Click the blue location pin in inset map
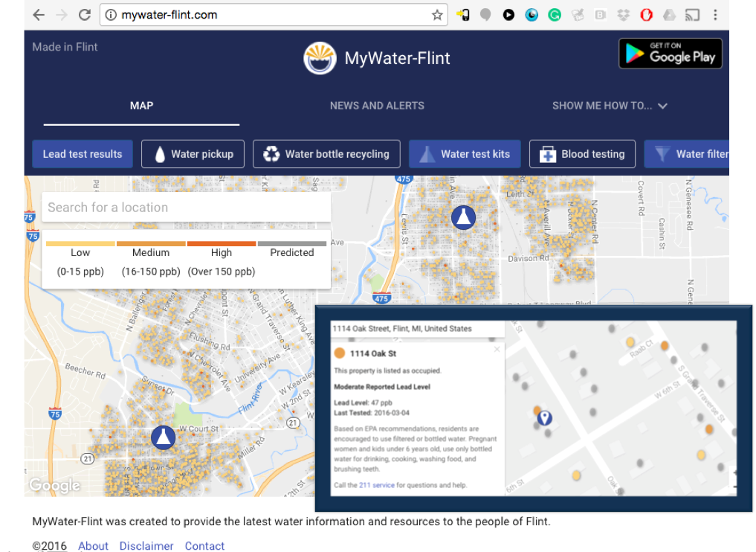Viewport: 756px width, 552px height. (545, 418)
